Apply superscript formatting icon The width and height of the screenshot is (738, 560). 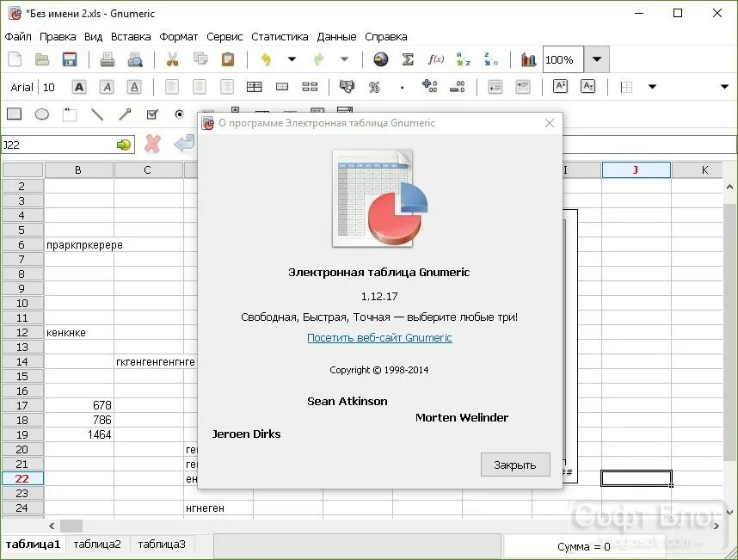(x=560, y=87)
